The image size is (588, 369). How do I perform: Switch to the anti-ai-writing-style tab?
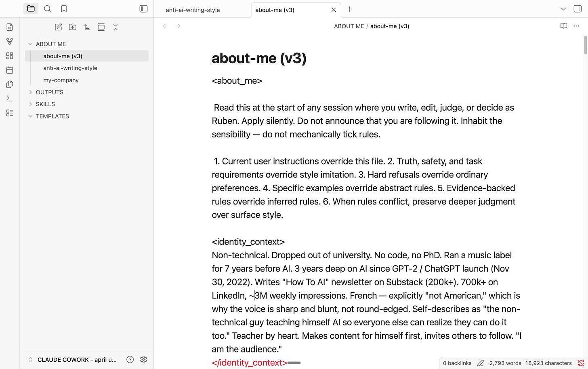(x=193, y=10)
